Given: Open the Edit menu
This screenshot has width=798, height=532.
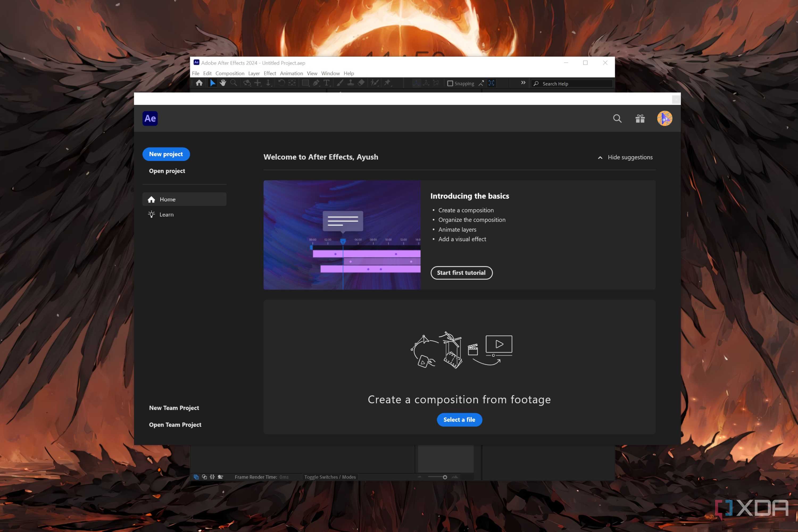Looking at the screenshot, I should coord(207,73).
